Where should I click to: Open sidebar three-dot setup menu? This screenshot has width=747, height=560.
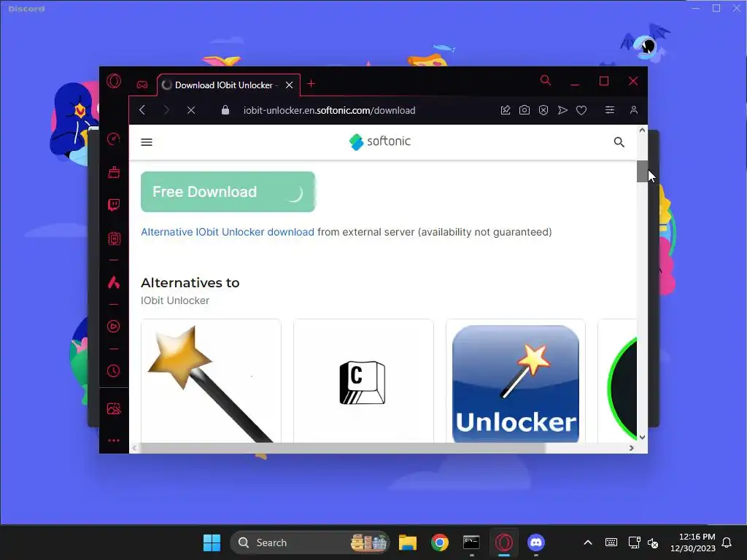point(113,440)
